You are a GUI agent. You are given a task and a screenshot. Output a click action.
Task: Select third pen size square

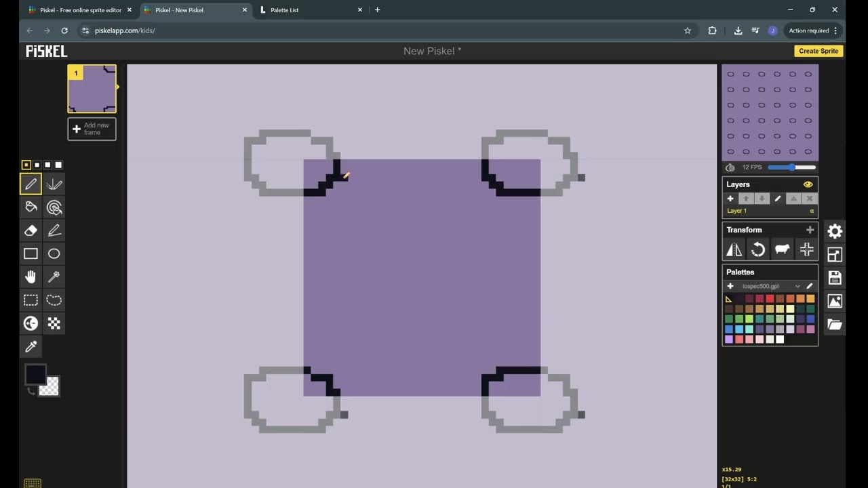point(47,165)
